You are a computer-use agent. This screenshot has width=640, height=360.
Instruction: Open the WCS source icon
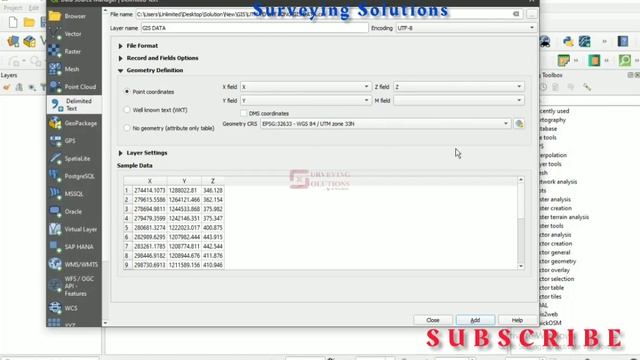(x=55, y=308)
